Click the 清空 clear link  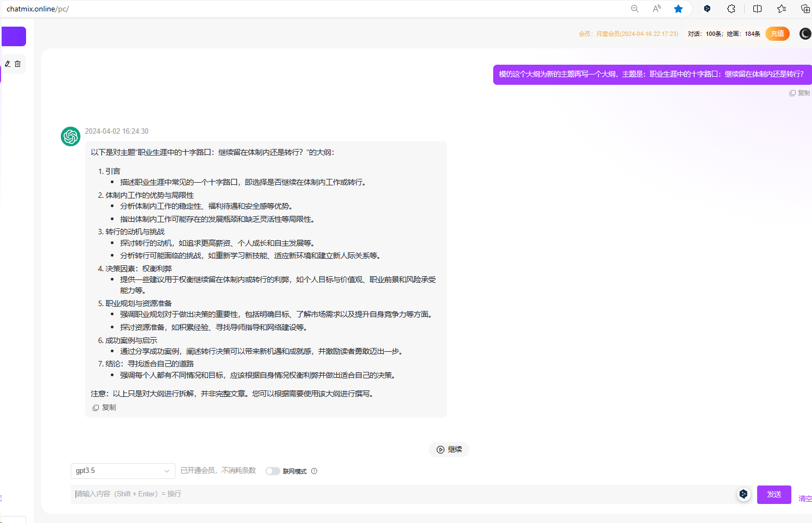tap(804, 499)
